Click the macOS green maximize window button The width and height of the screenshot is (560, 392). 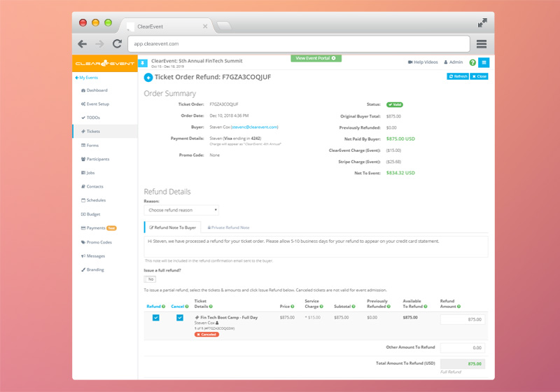108,23
